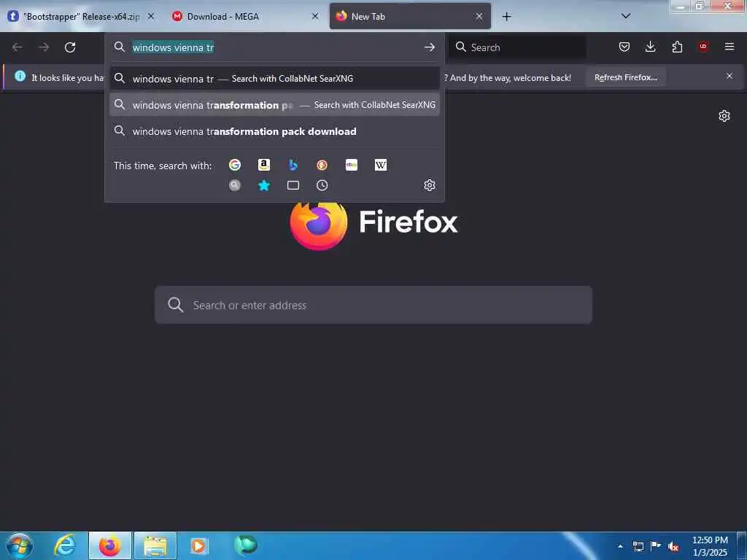Dismiss the welcome back notification bar
The width and height of the screenshot is (747, 560).
(729, 76)
